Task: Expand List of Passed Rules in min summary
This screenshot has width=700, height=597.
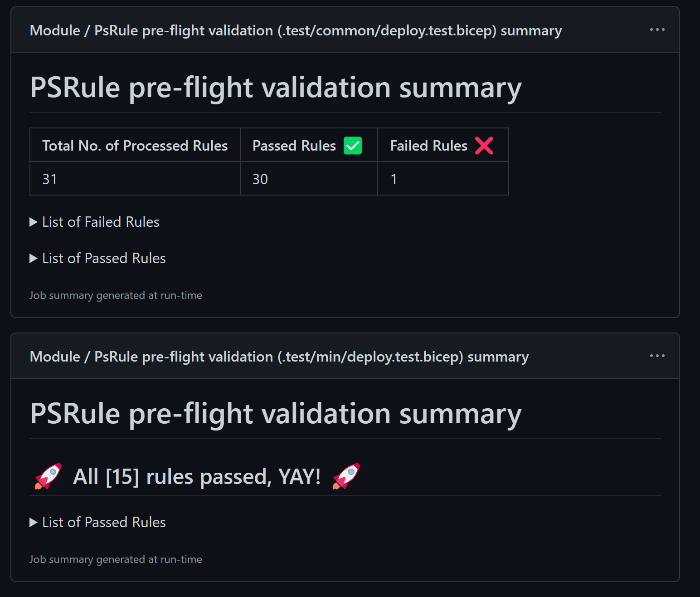Action: coord(103,522)
